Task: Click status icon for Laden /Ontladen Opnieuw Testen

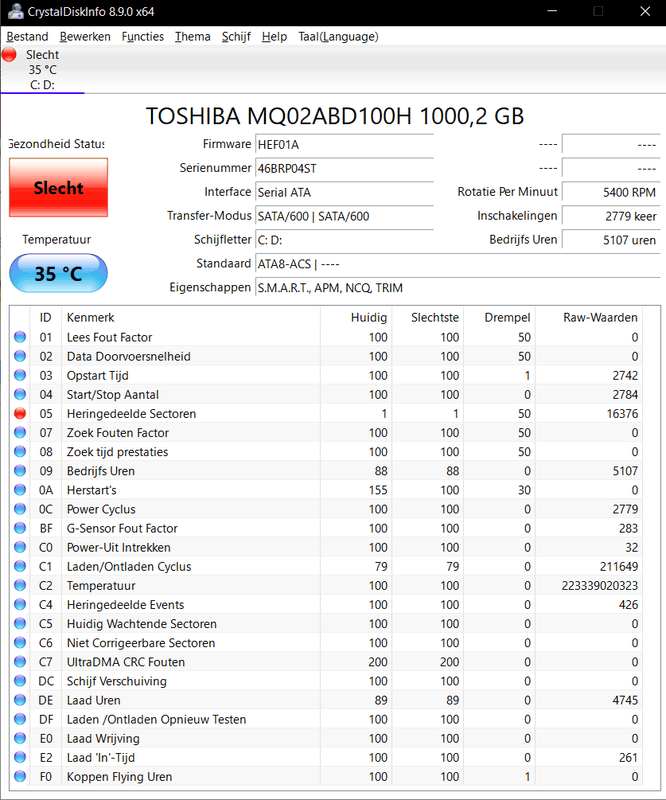Action: coord(20,719)
